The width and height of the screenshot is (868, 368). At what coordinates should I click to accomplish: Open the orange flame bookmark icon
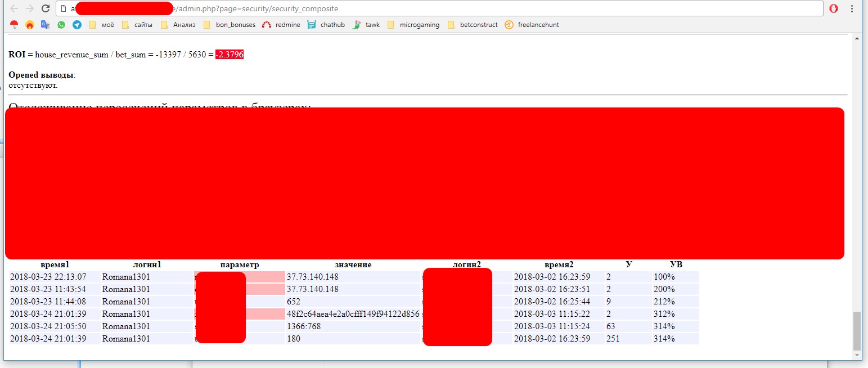coord(30,25)
